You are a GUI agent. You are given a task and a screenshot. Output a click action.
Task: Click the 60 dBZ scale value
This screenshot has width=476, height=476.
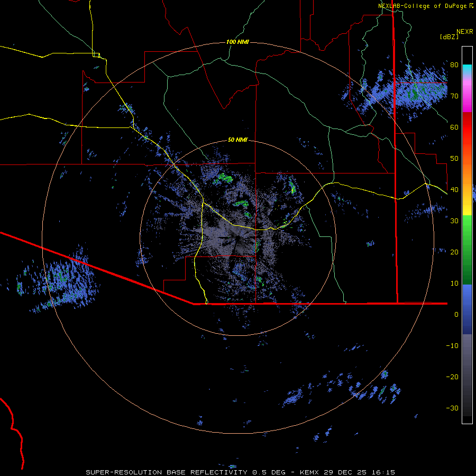coord(454,127)
